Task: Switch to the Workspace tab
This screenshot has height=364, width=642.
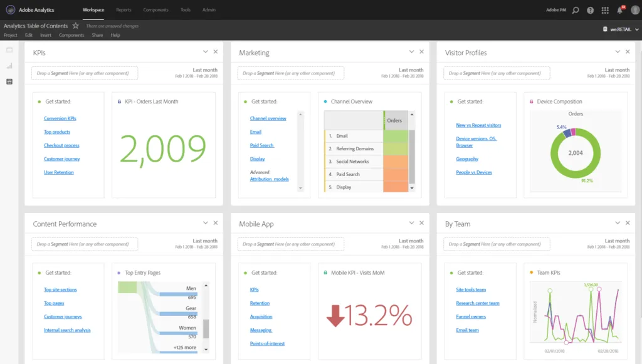Action: point(93,10)
